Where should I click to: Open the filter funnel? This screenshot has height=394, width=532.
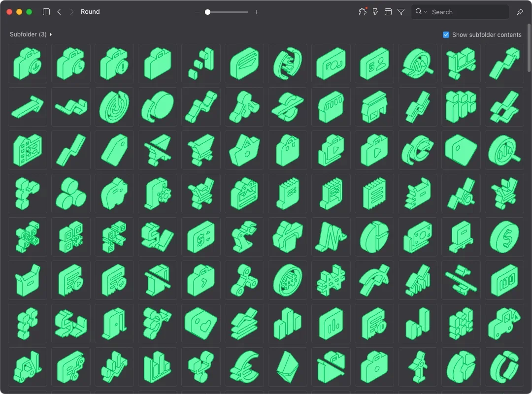pyautogui.click(x=401, y=12)
